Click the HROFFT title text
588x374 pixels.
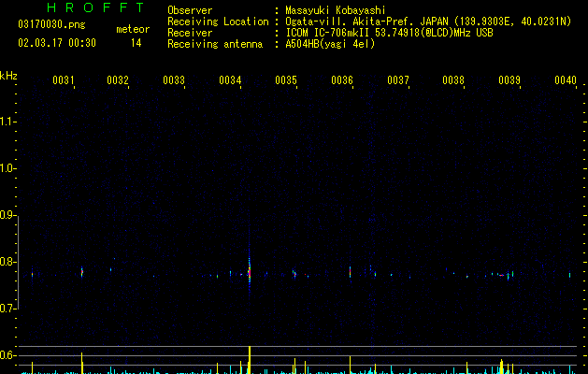click(x=95, y=7)
